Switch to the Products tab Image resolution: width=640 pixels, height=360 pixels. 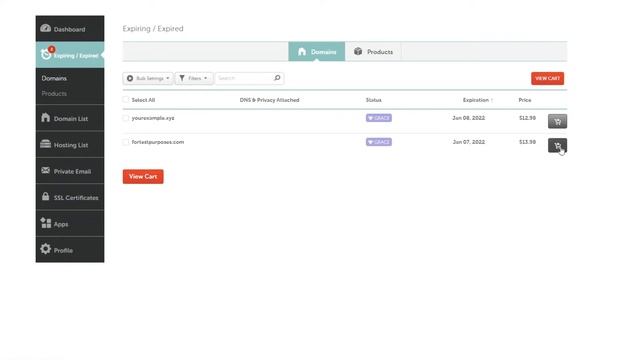[x=373, y=52]
